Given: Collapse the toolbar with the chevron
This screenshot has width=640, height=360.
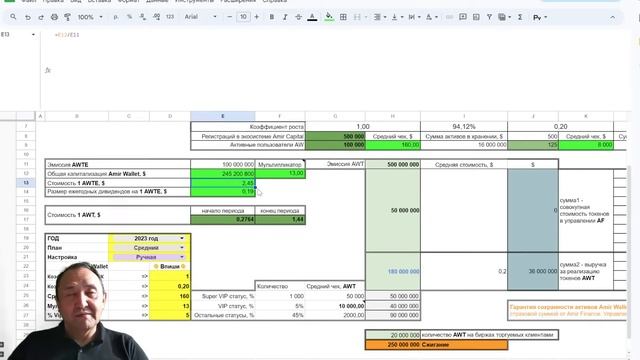Looking at the screenshot, I should 613,17.
